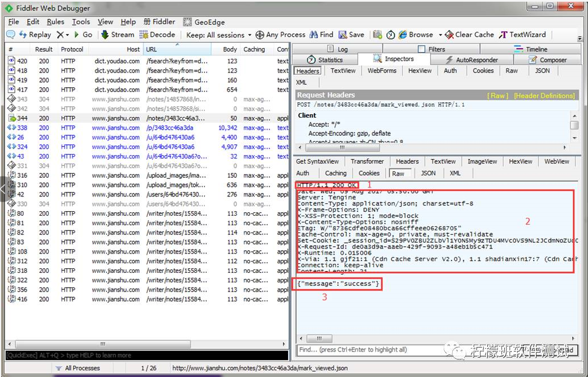Select the Transformer response tab

tap(367, 161)
